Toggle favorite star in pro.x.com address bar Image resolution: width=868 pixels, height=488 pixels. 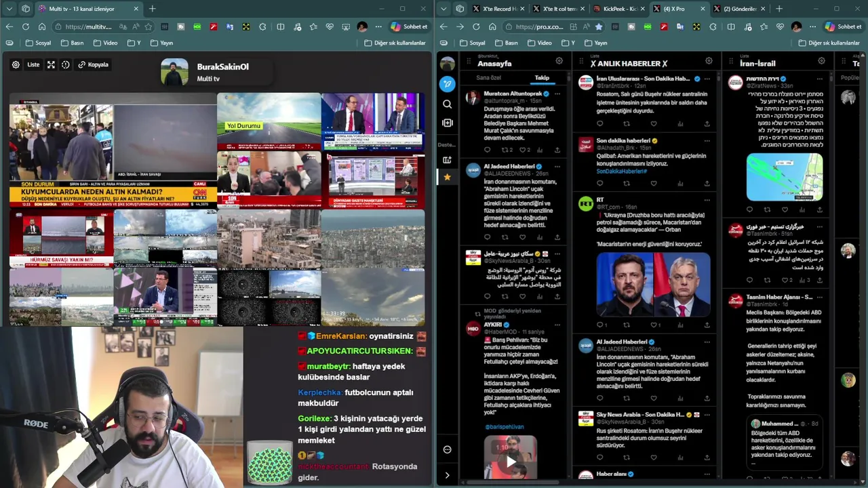click(598, 26)
